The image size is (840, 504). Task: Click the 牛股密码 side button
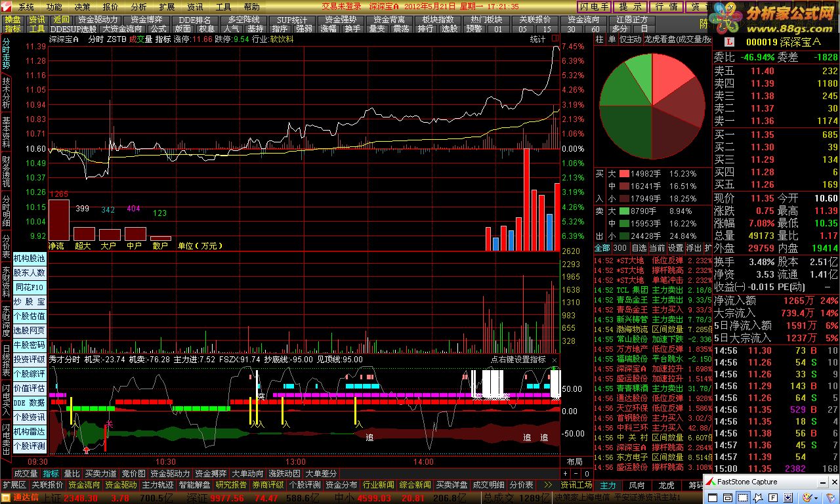pos(30,345)
